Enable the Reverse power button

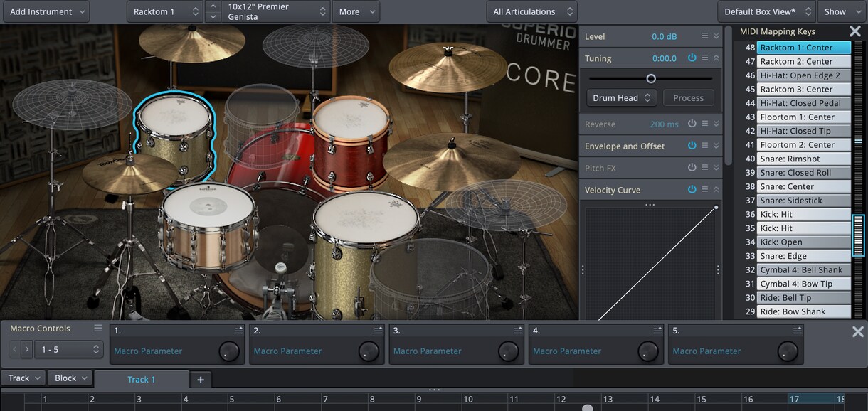point(692,124)
